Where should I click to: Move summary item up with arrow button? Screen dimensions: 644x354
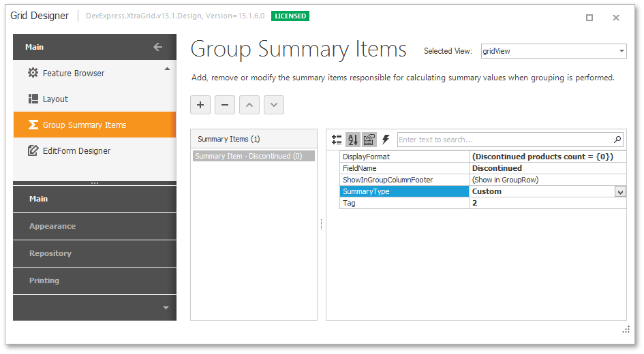249,105
